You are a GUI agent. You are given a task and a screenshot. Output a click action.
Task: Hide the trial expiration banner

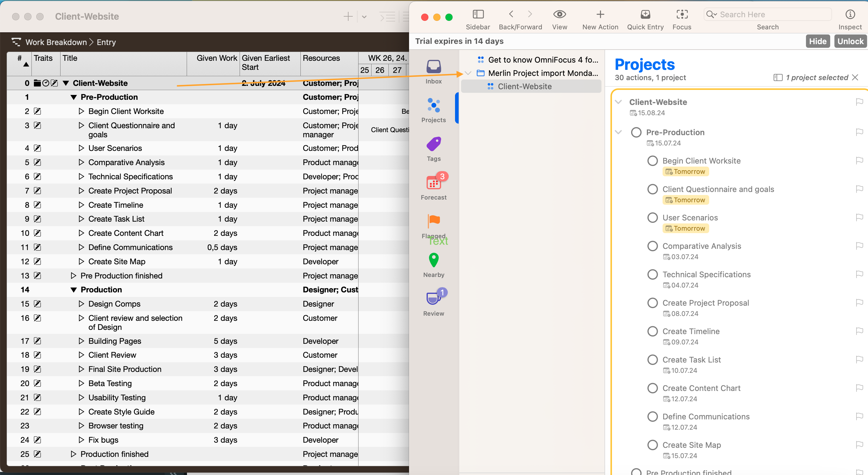point(817,41)
